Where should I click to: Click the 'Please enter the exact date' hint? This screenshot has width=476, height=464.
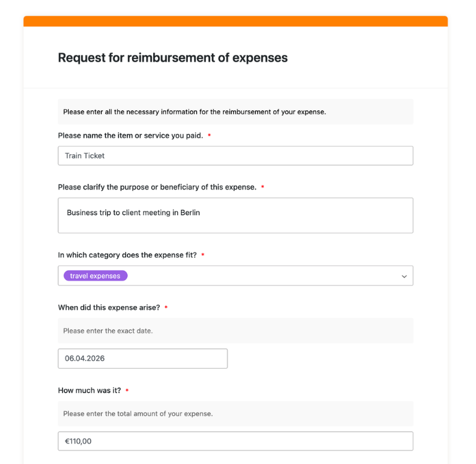[x=108, y=331]
